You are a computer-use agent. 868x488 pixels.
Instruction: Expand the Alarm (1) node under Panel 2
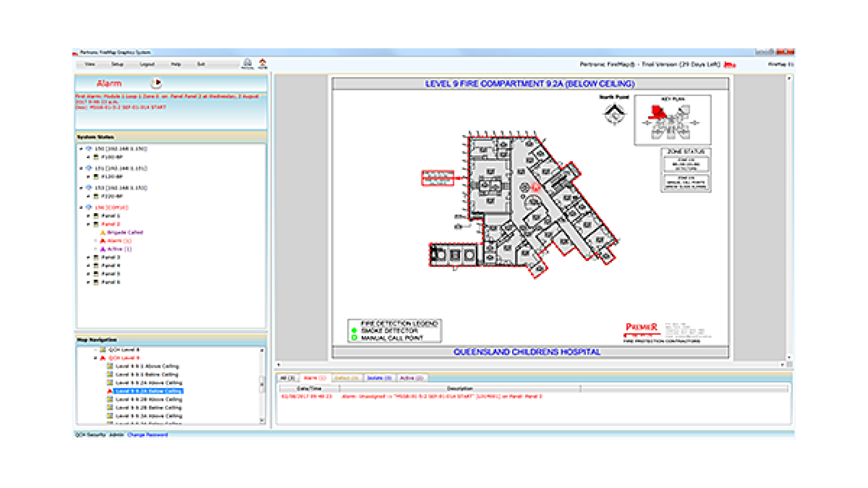tap(95, 240)
